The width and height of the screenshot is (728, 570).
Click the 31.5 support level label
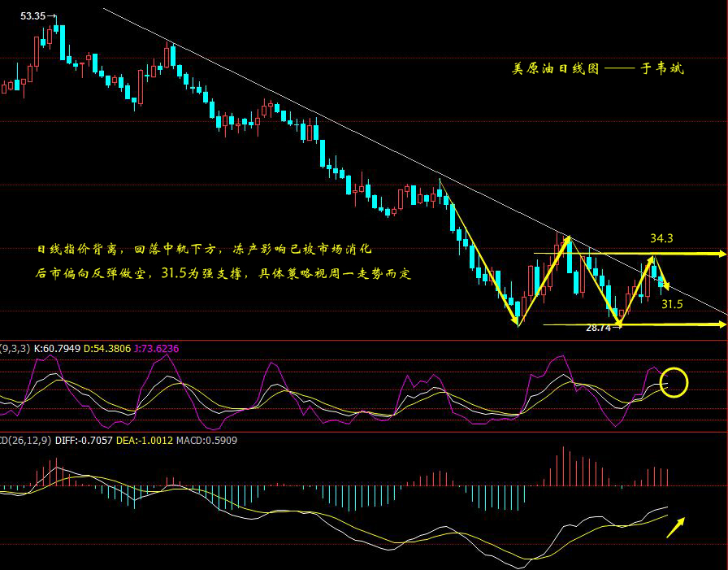point(671,304)
